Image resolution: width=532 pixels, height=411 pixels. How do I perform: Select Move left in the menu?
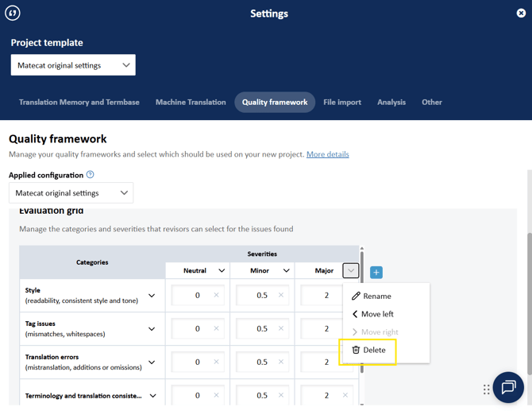pos(372,314)
